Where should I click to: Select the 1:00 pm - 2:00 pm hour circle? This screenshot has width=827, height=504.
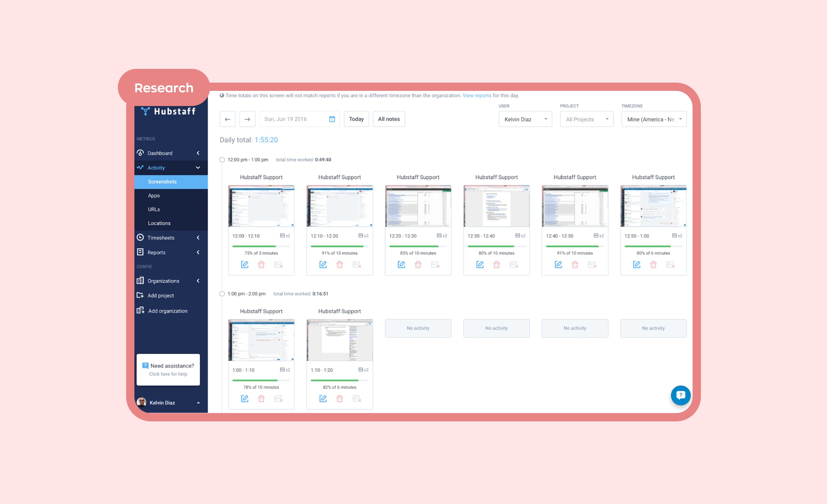(222, 294)
